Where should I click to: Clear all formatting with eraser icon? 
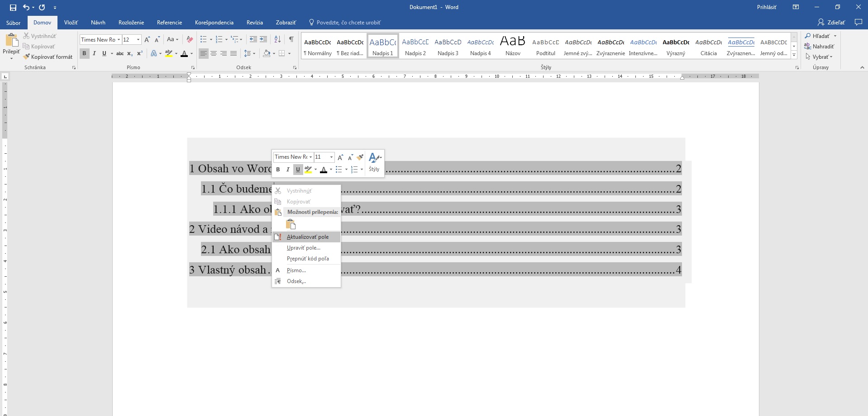coord(190,40)
